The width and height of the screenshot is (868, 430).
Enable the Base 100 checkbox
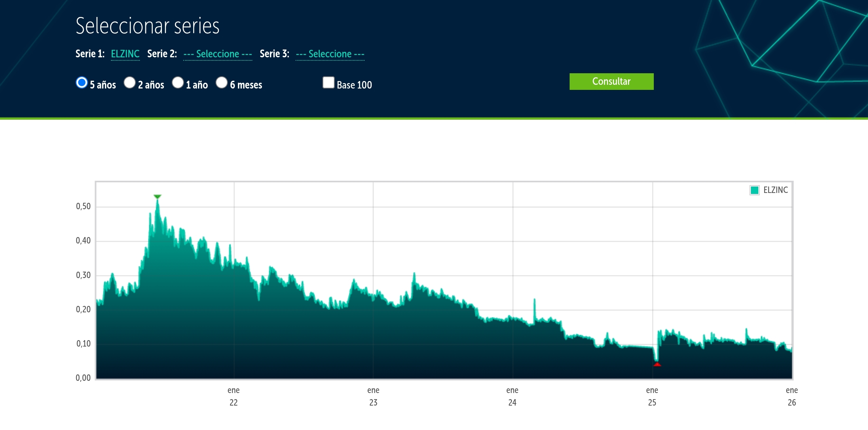point(328,82)
